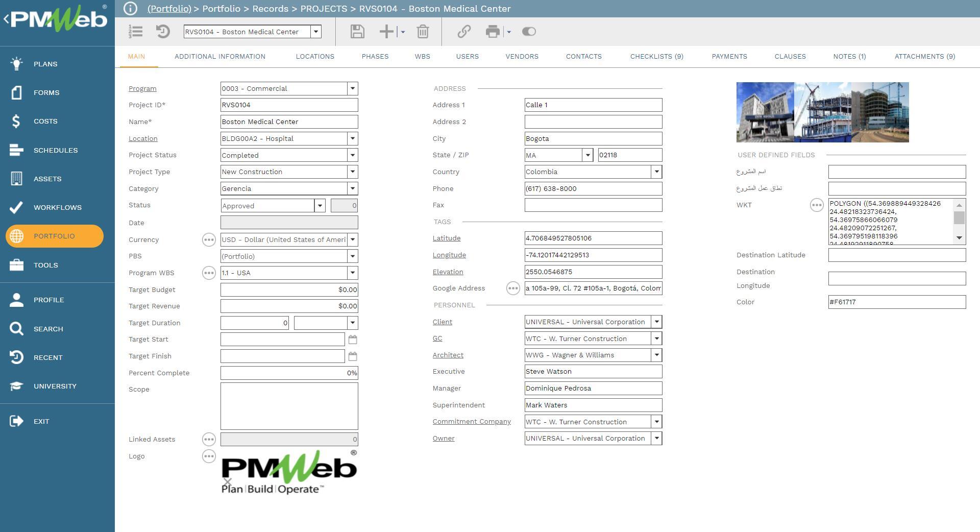980x532 pixels.
Task: Expand the Project Type dropdown
Action: point(352,172)
